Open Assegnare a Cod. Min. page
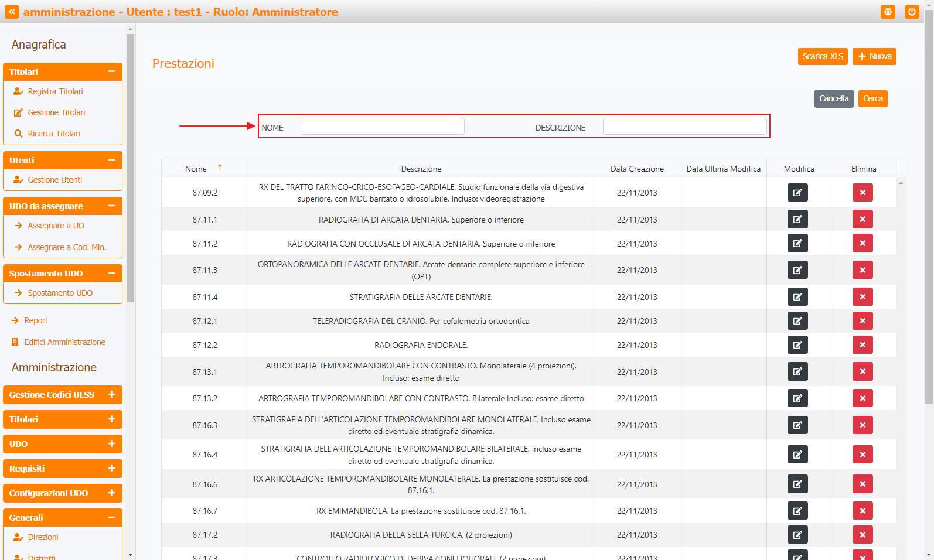Image resolution: width=934 pixels, height=560 pixels. point(67,247)
